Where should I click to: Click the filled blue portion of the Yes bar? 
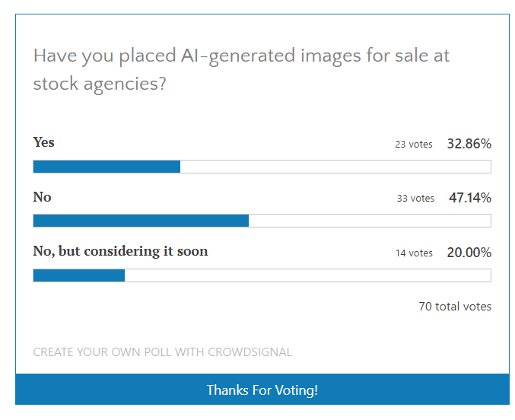tap(106, 167)
